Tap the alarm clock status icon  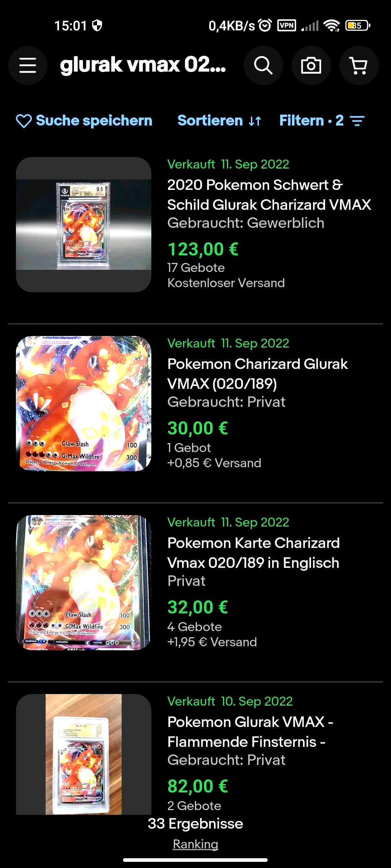265,25
